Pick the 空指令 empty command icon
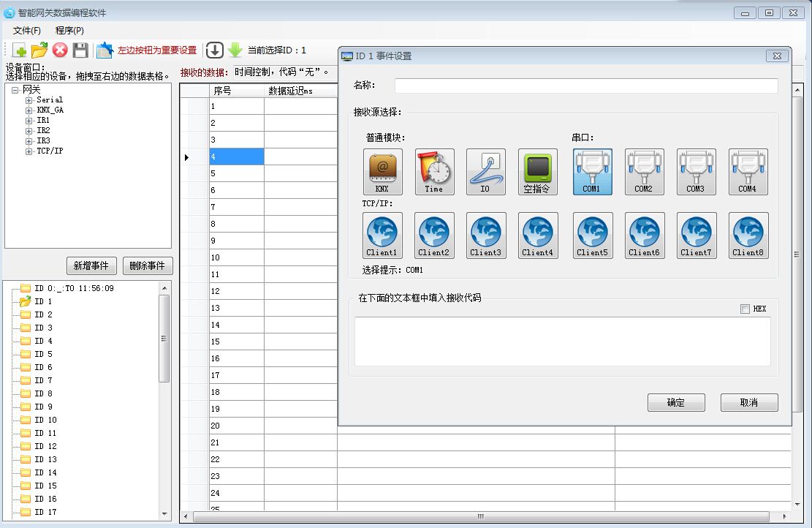 (x=537, y=172)
